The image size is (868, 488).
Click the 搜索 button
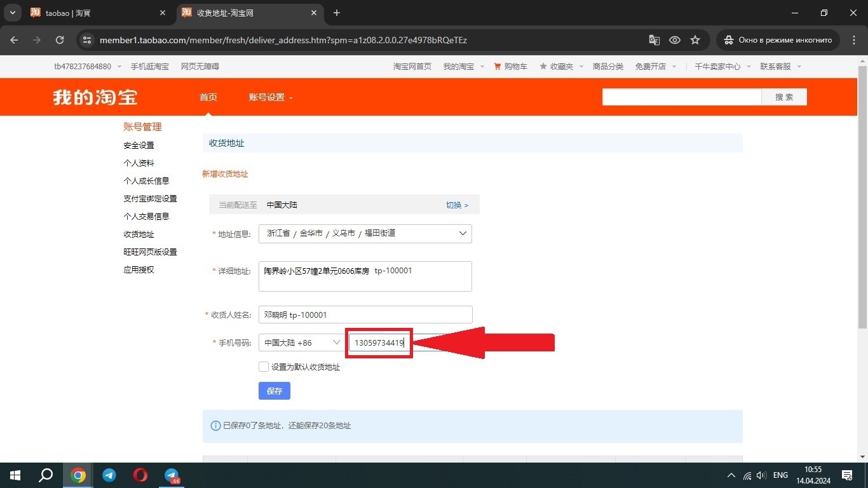784,97
